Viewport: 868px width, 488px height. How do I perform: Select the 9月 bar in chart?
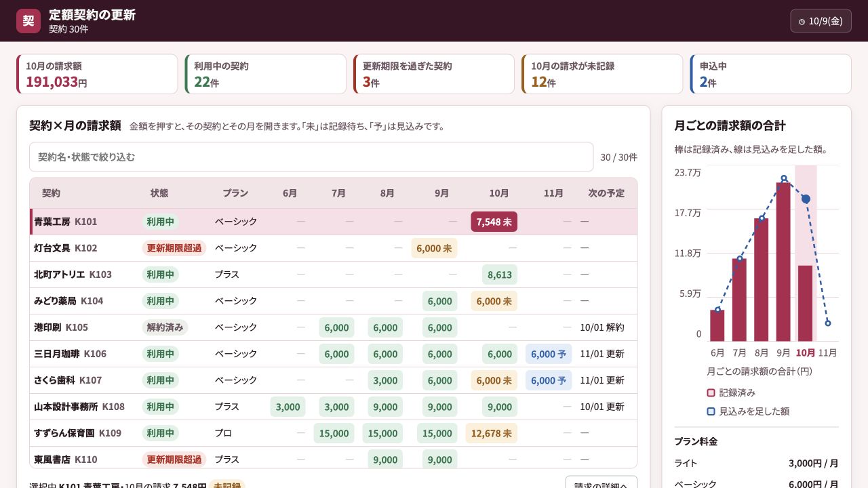783,262
